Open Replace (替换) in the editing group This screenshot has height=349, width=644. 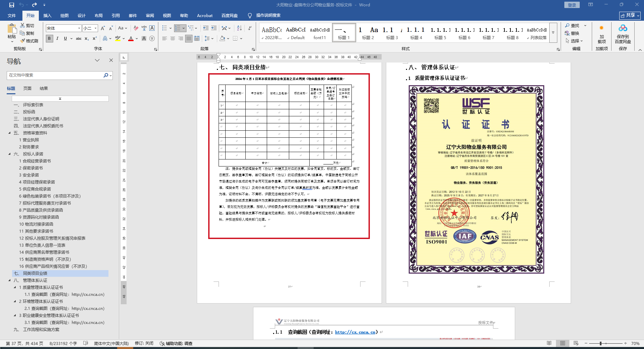[x=572, y=33]
